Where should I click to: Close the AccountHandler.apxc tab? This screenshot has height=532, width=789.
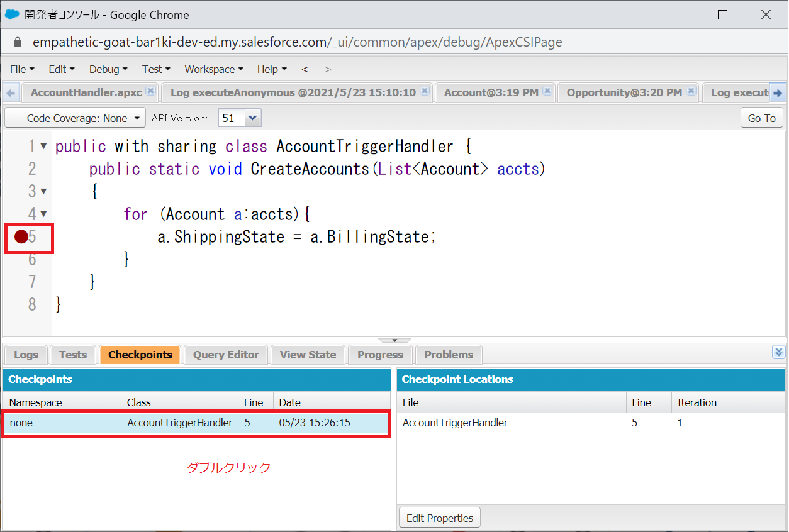coord(150,91)
